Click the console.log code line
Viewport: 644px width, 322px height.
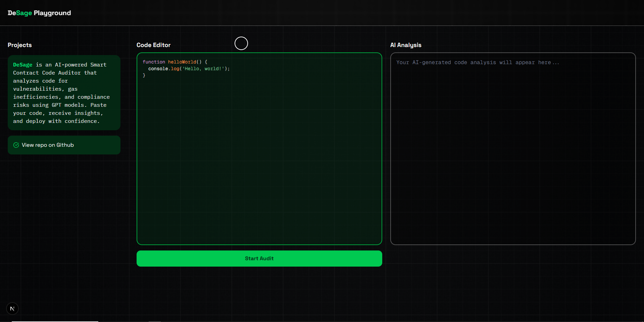coord(189,68)
